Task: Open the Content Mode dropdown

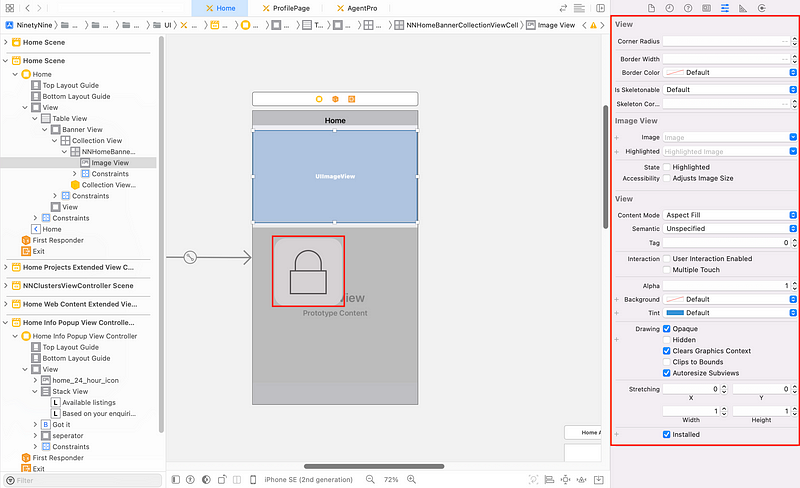Action: pyautogui.click(x=729, y=215)
